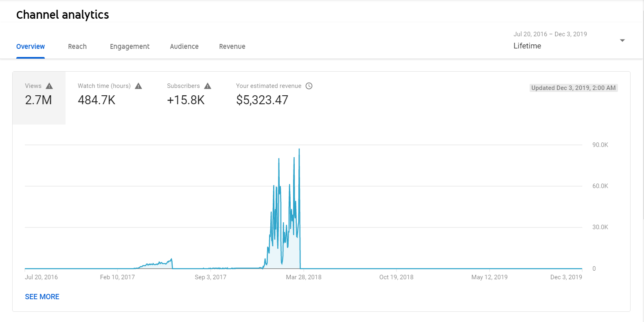Click the warning triangle beside Subscribers
Viewport: 644px width, 322px height.
click(x=208, y=86)
